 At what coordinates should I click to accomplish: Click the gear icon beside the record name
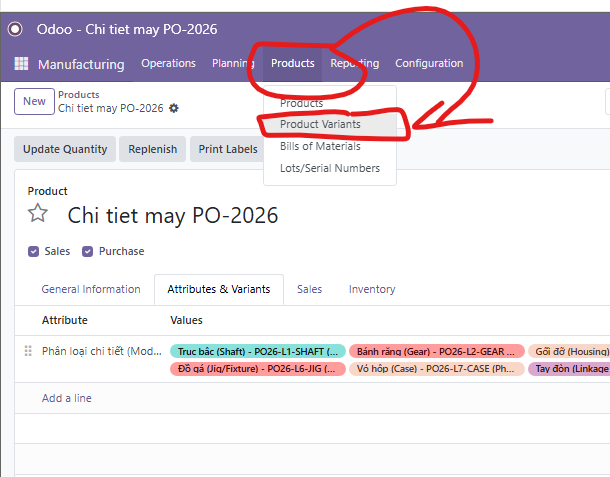(174, 108)
